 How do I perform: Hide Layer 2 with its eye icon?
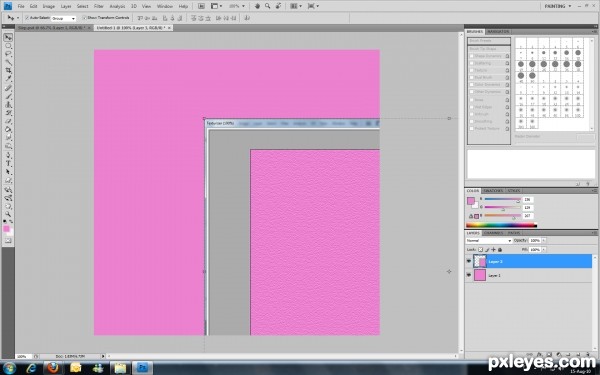click(469, 261)
